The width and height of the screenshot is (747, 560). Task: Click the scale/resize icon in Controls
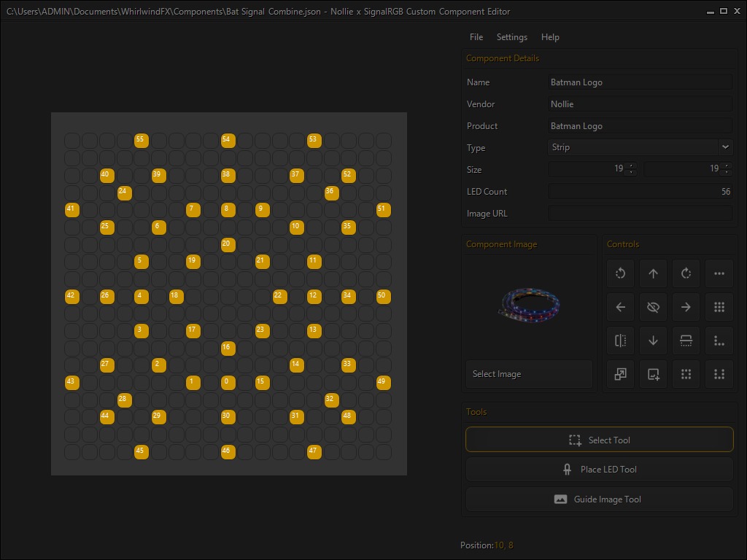620,374
